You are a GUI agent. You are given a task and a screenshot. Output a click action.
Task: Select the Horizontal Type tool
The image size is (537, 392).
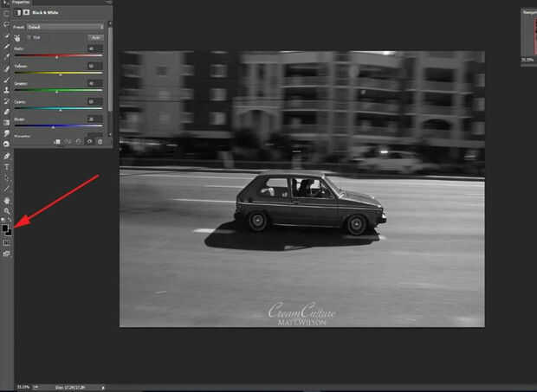(x=6, y=167)
